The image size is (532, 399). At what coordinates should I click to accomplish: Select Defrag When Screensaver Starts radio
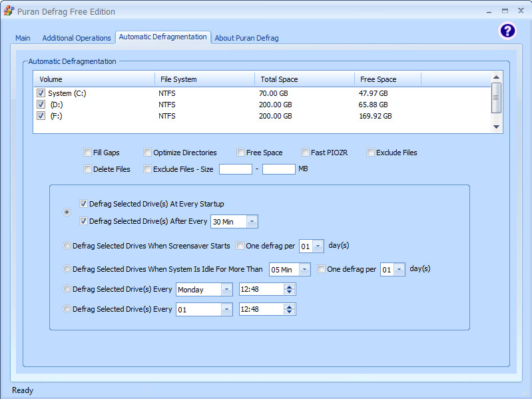(x=67, y=245)
